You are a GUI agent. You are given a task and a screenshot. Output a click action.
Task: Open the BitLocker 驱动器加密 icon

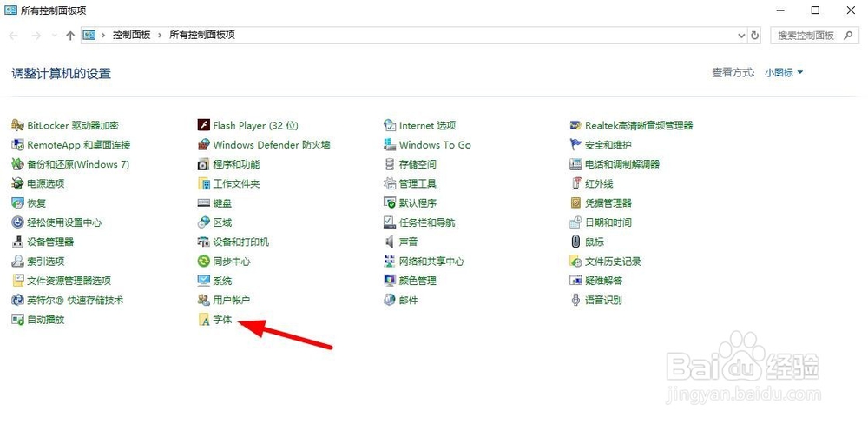point(17,126)
